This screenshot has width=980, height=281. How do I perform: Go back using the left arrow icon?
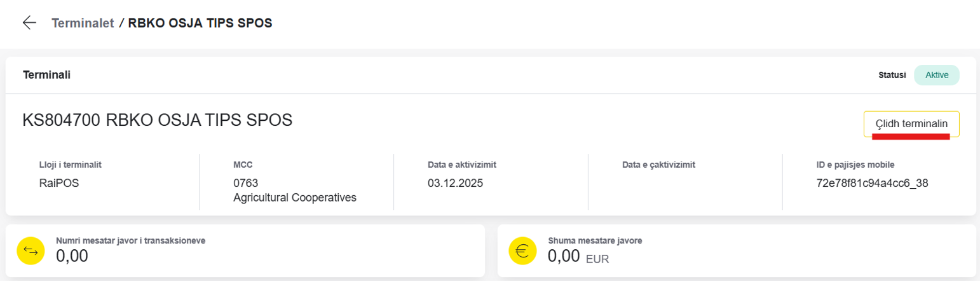click(29, 23)
